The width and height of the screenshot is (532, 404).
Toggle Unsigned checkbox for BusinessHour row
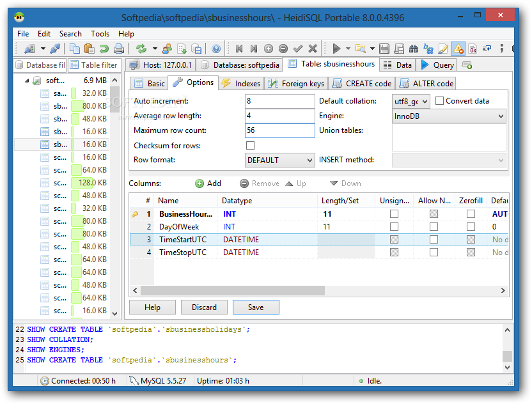pos(394,214)
